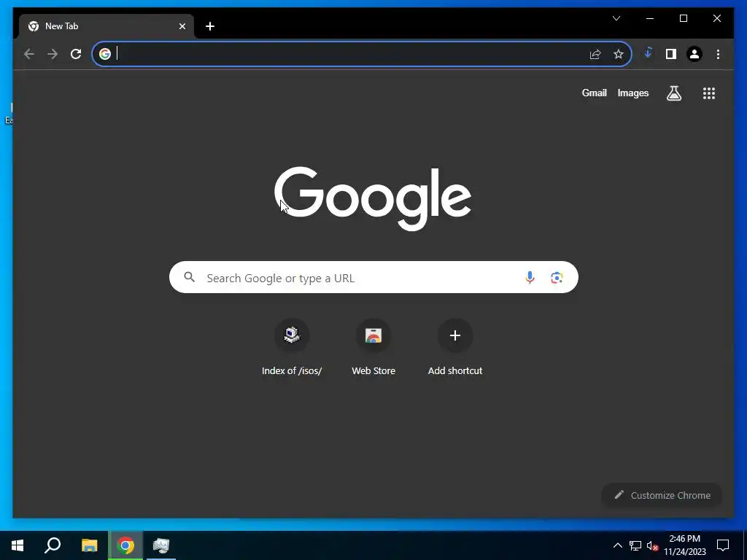Viewport: 747px width, 560px height.
Task: Open the profile avatar menu
Action: click(694, 54)
